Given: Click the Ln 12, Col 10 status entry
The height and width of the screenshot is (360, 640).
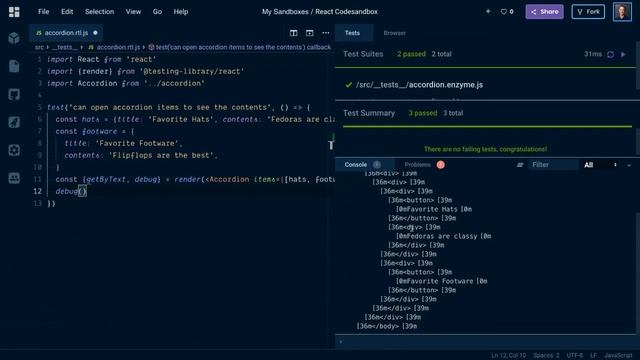Looking at the screenshot, I should tap(509, 356).
